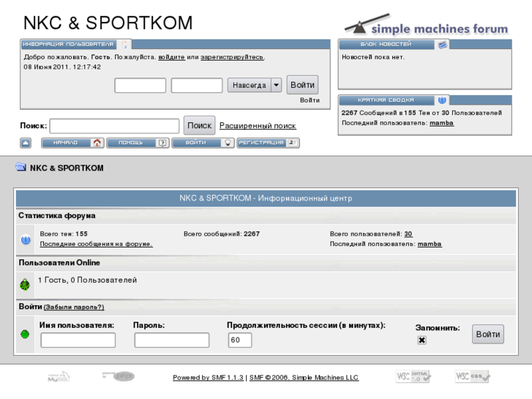Focus the top password input field

(197, 85)
